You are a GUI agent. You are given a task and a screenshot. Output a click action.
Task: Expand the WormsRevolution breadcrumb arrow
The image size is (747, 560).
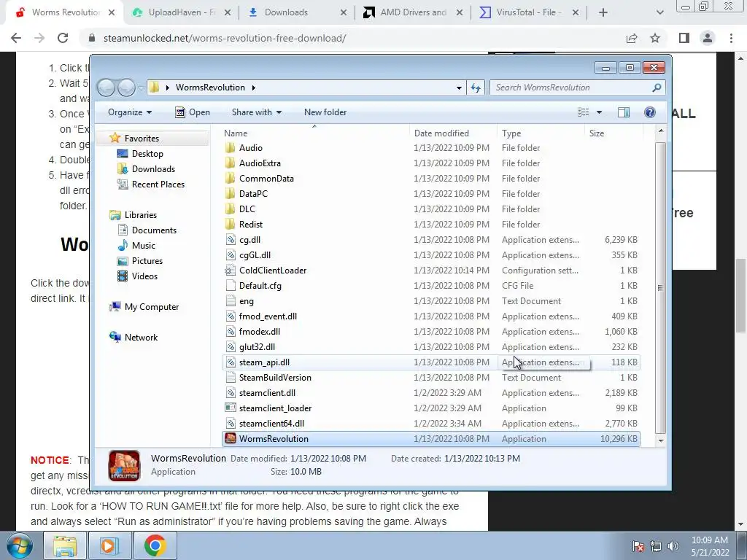pyautogui.click(x=253, y=87)
